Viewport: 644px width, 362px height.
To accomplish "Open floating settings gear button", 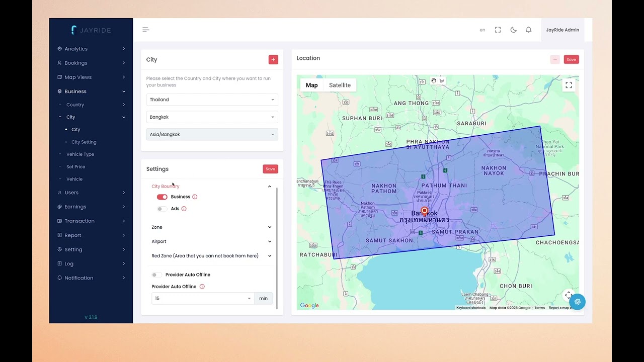I will pos(578,302).
